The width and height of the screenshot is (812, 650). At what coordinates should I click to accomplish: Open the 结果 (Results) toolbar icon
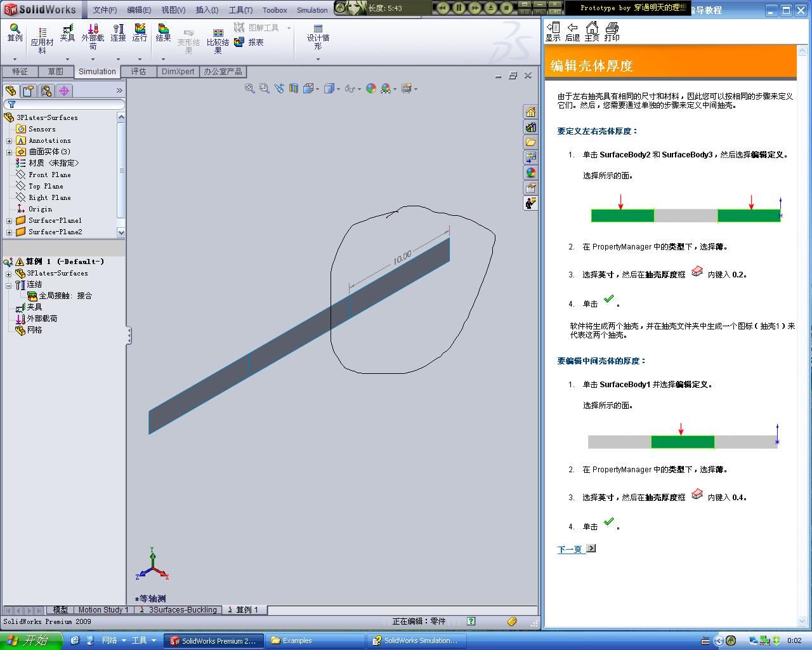(x=163, y=33)
